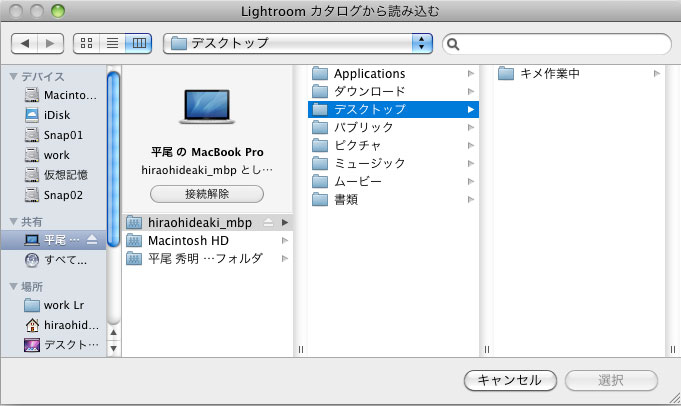This screenshot has width=681, height=406.
Task: Select 平尾 秀明 …フォルダ shared volume
Action: click(x=208, y=258)
